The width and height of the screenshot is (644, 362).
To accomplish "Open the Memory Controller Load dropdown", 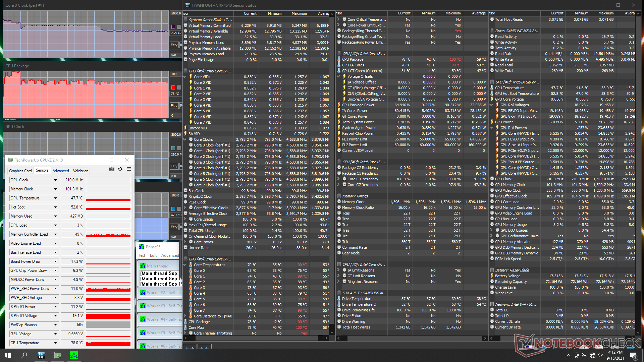I will tap(55, 234).
